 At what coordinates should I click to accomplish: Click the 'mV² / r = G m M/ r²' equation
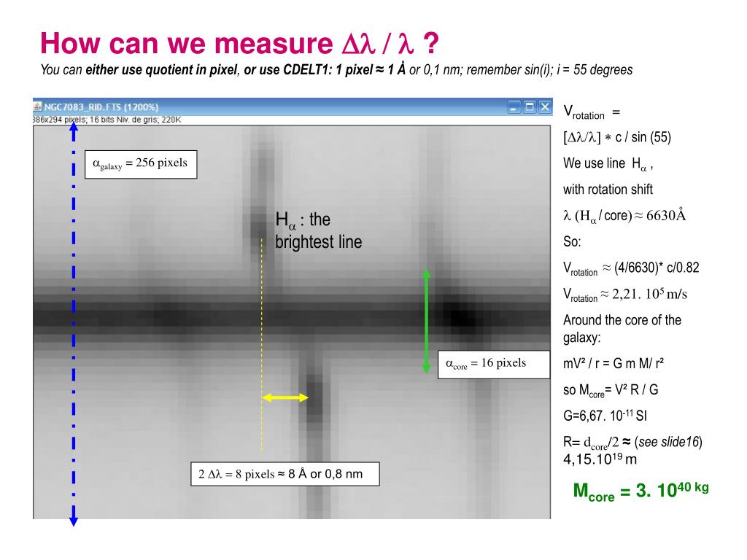tap(614, 363)
